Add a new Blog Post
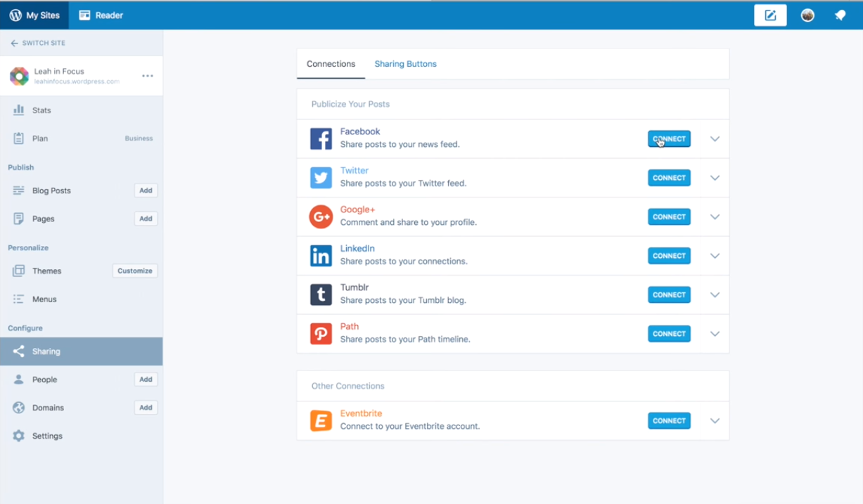This screenshot has width=863, height=504. pos(146,190)
